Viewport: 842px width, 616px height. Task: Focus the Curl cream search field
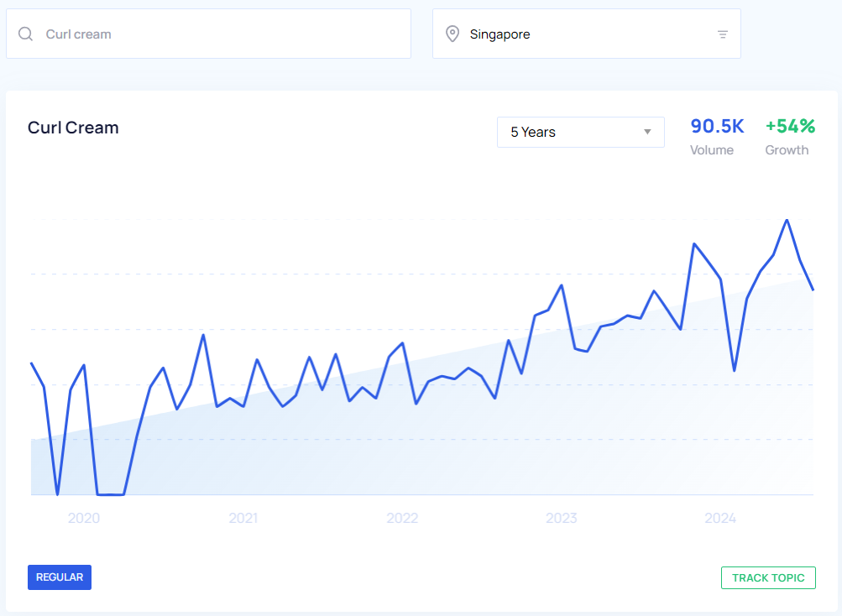[218, 34]
